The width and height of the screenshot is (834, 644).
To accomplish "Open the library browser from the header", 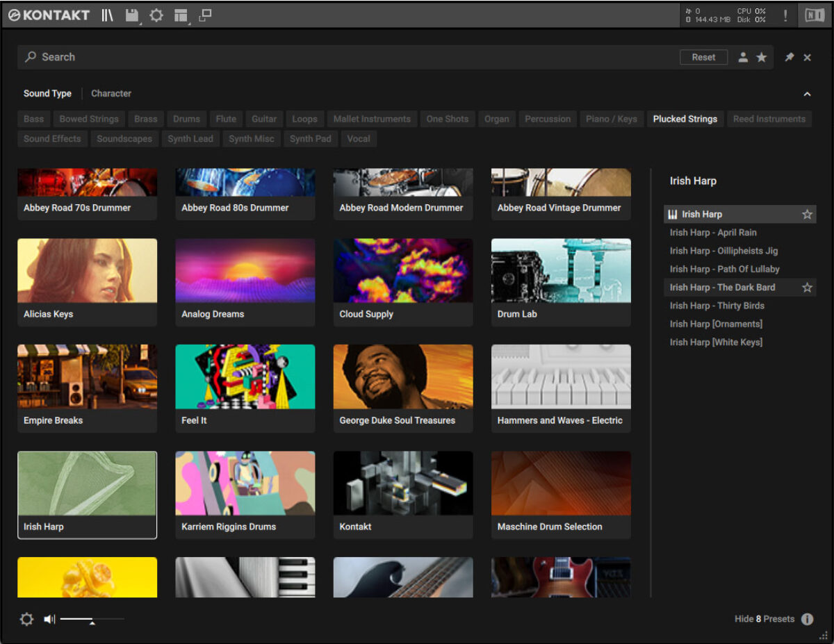I will click(x=107, y=15).
